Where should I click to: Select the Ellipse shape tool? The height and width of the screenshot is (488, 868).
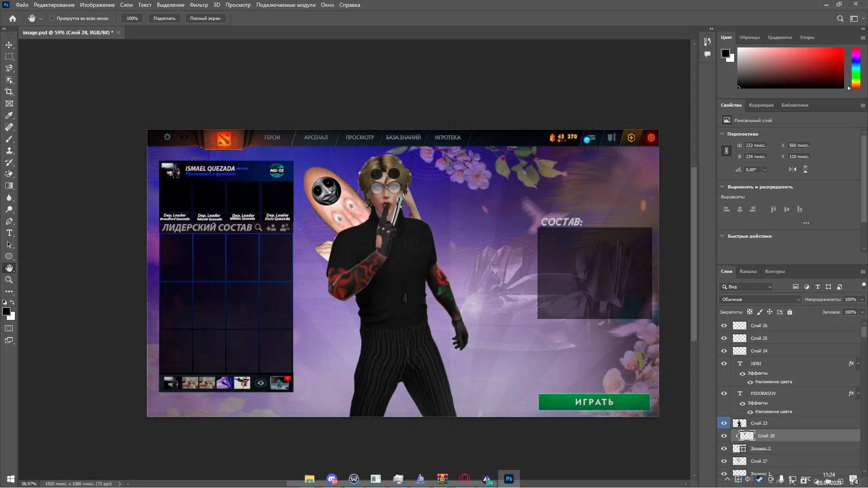click(9, 257)
